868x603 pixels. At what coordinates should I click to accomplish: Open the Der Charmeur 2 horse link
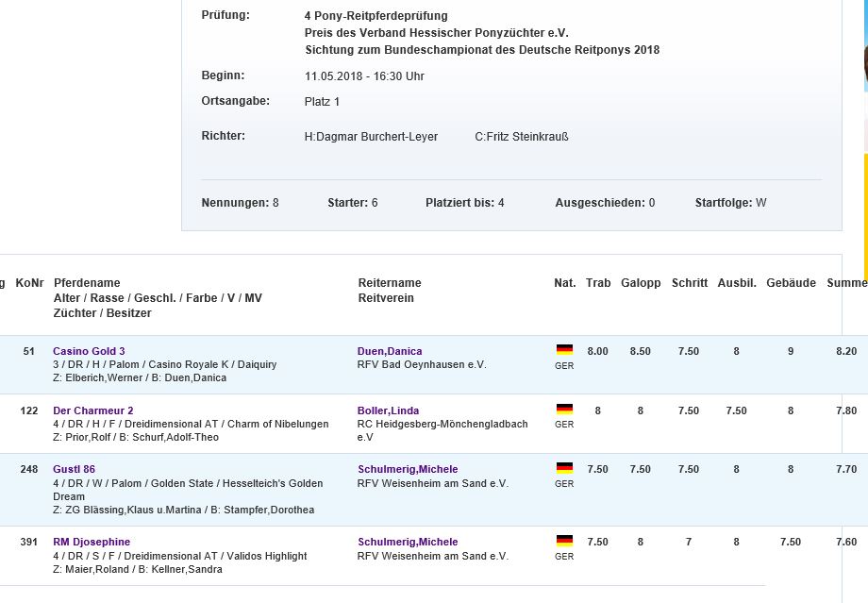pyautogui.click(x=92, y=410)
